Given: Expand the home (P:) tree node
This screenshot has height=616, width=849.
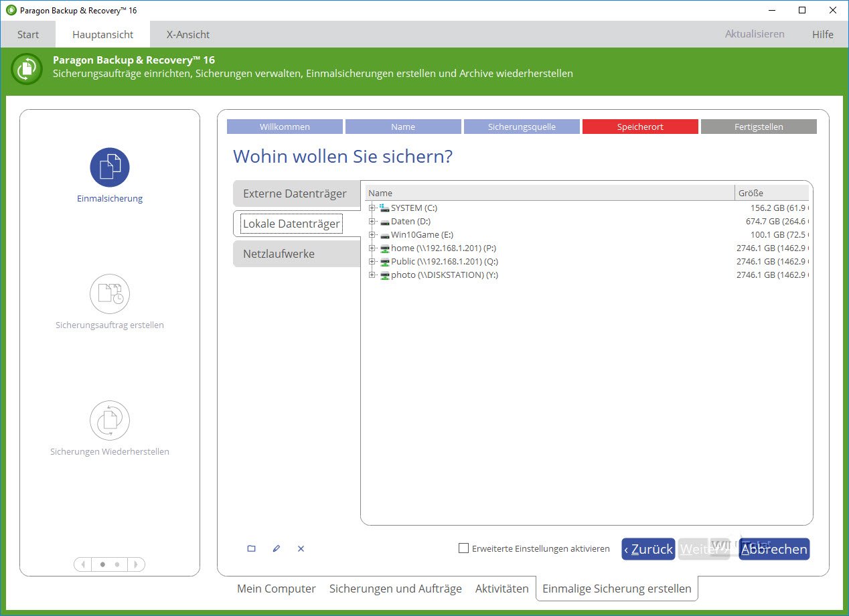Looking at the screenshot, I should coord(372,248).
